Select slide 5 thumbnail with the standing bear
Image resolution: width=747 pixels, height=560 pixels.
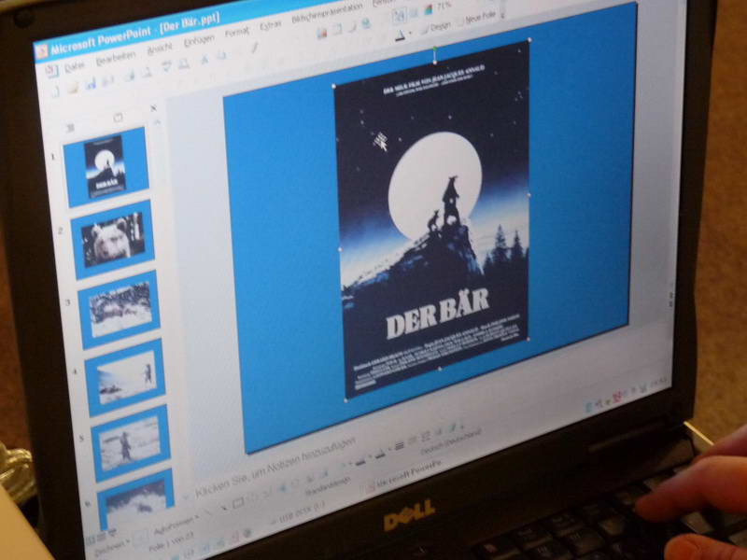pos(131,442)
